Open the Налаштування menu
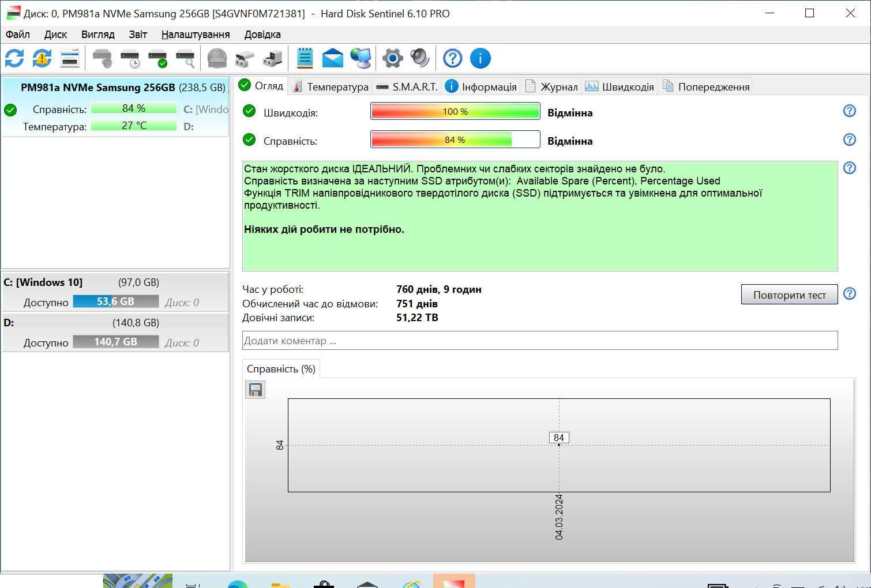 (196, 35)
